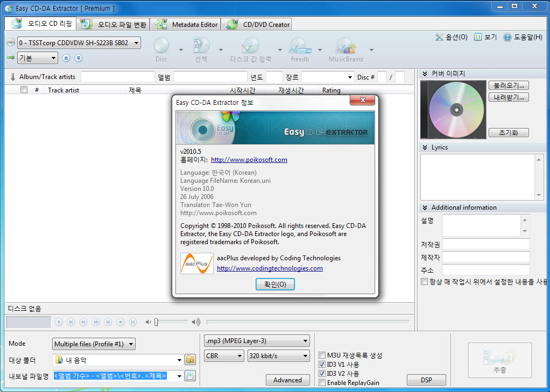The height and width of the screenshot is (392, 550).
Task: Click the freedb lookup icon
Action: [300, 46]
